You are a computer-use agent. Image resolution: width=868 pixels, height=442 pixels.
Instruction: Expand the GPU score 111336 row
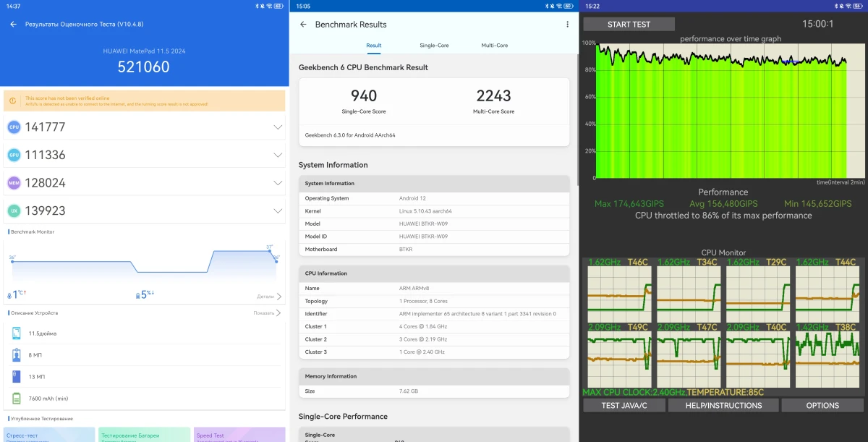pyautogui.click(x=278, y=155)
